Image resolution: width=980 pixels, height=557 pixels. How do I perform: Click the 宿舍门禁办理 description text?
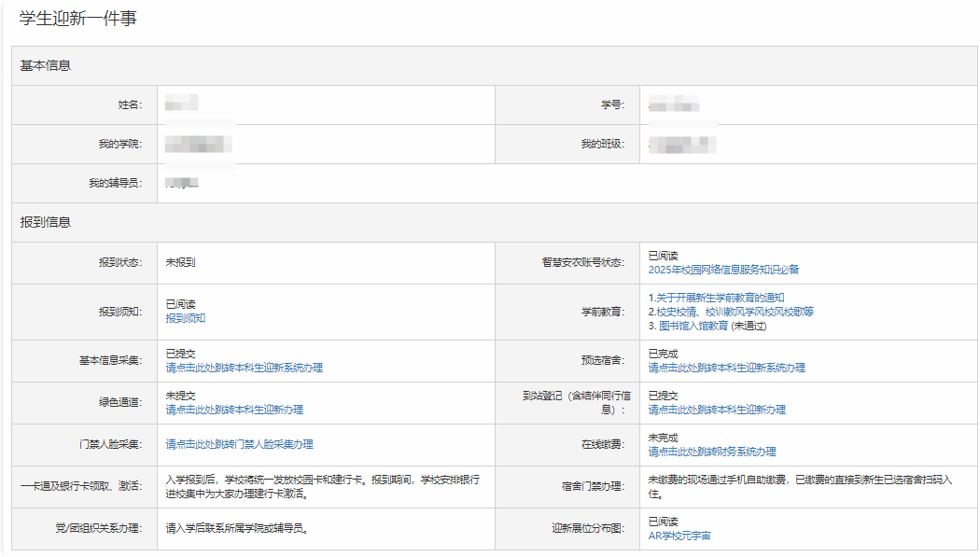click(800, 487)
